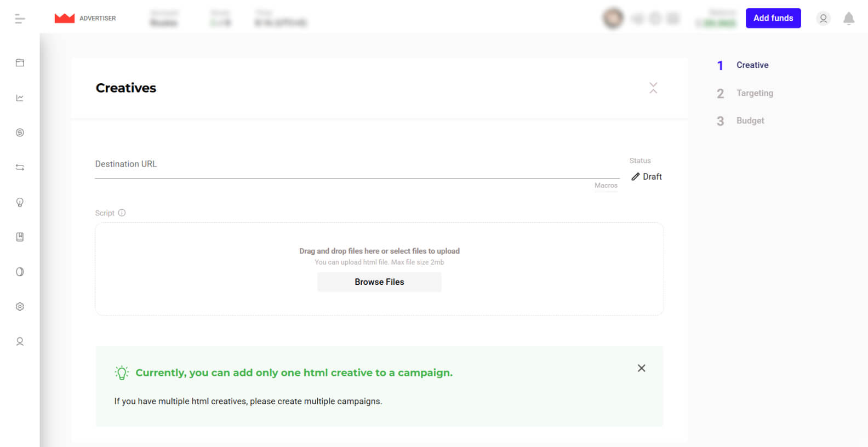Open the Macros link
The height and width of the screenshot is (447, 868).
pos(606,186)
